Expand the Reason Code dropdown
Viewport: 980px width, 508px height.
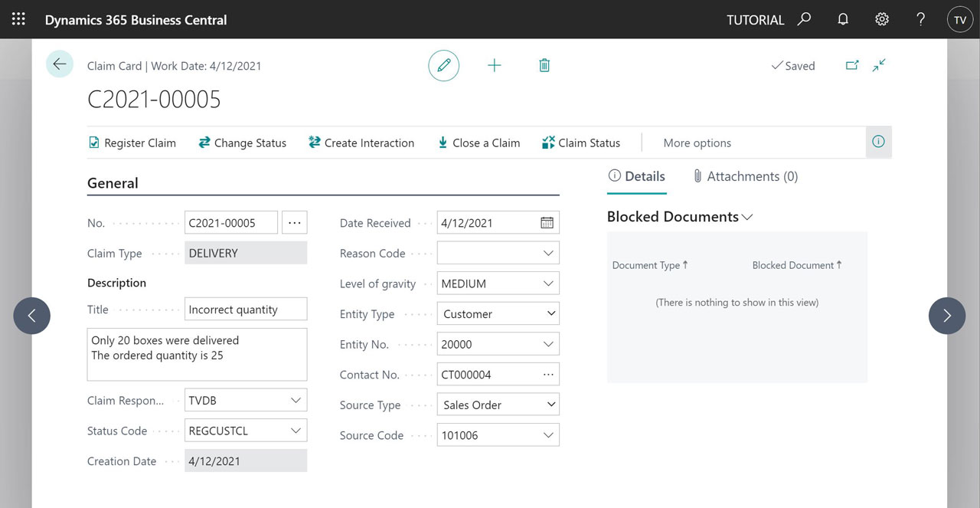click(548, 253)
